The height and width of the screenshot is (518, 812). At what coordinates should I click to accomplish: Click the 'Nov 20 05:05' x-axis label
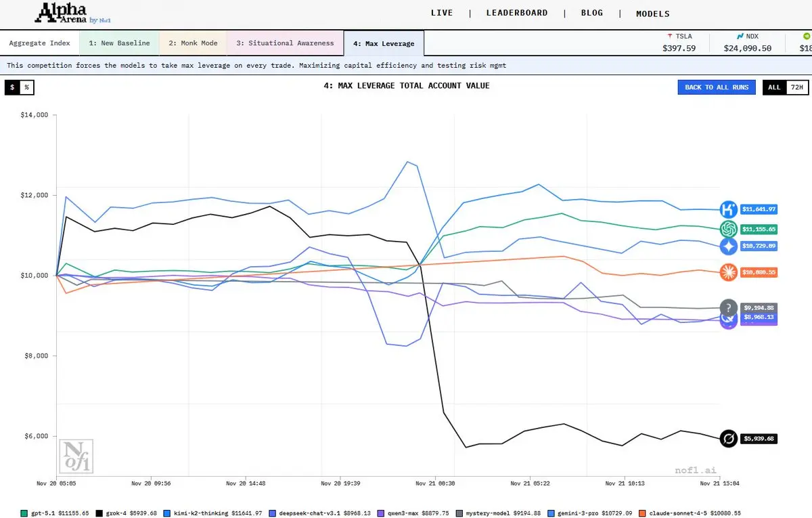[56, 483]
